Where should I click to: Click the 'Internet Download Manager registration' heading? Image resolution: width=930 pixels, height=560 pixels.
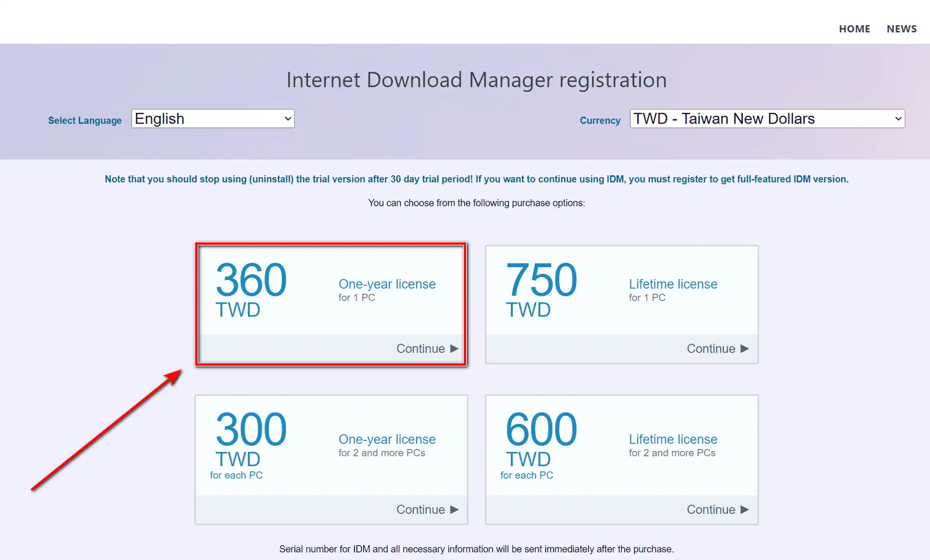coord(477,80)
